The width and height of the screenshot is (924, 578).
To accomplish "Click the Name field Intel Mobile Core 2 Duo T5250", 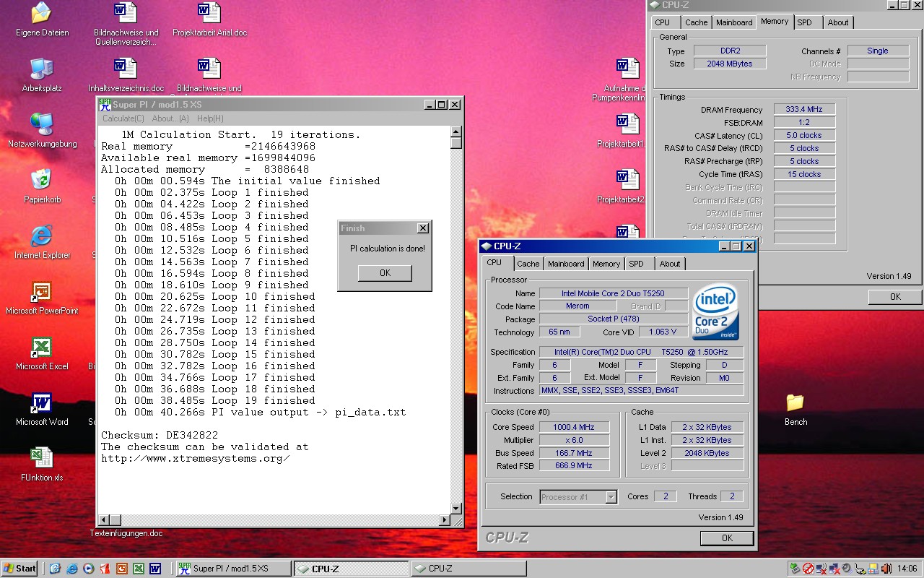I will click(x=614, y=293).
